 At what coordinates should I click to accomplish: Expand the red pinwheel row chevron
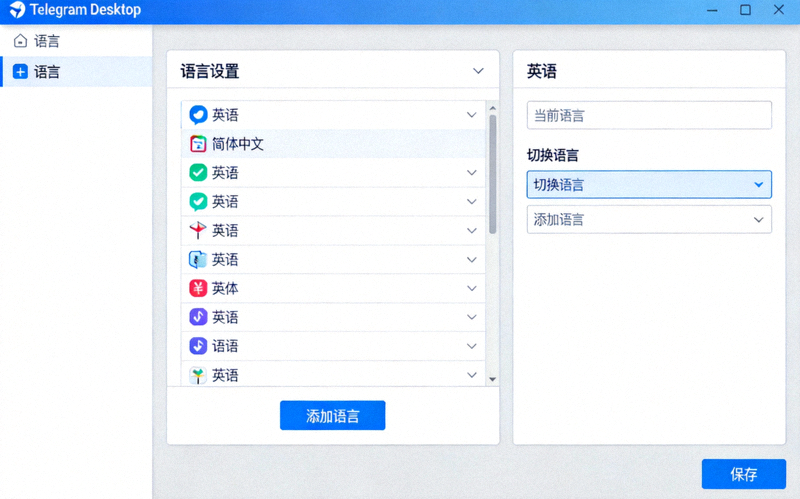click(x=471, y=231)
